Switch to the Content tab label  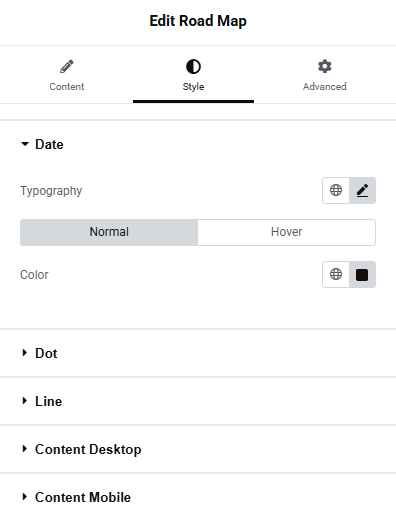[67, 87]
